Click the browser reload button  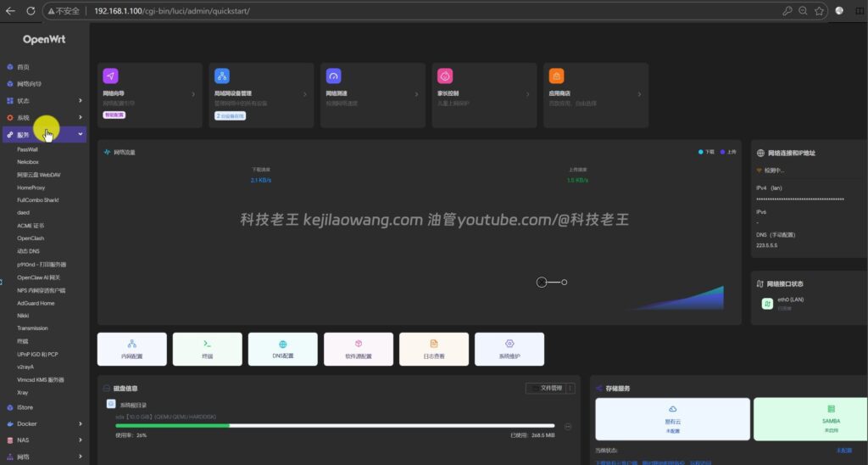click(x=31, y=10)
